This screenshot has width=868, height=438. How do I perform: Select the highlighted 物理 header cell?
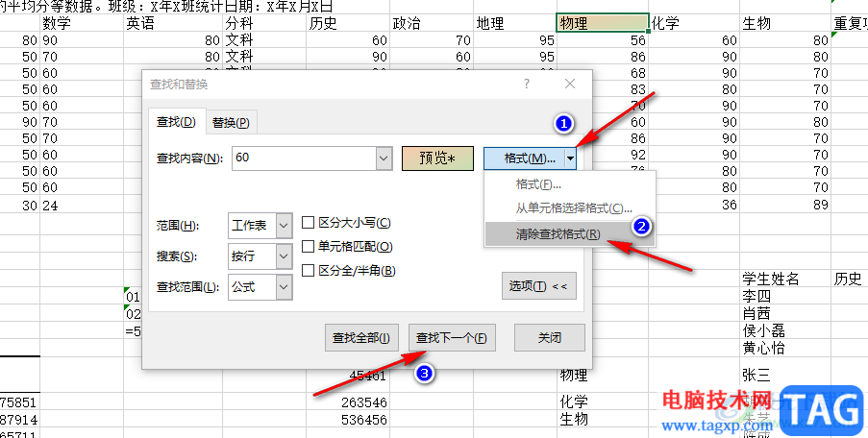coord(603,23)
